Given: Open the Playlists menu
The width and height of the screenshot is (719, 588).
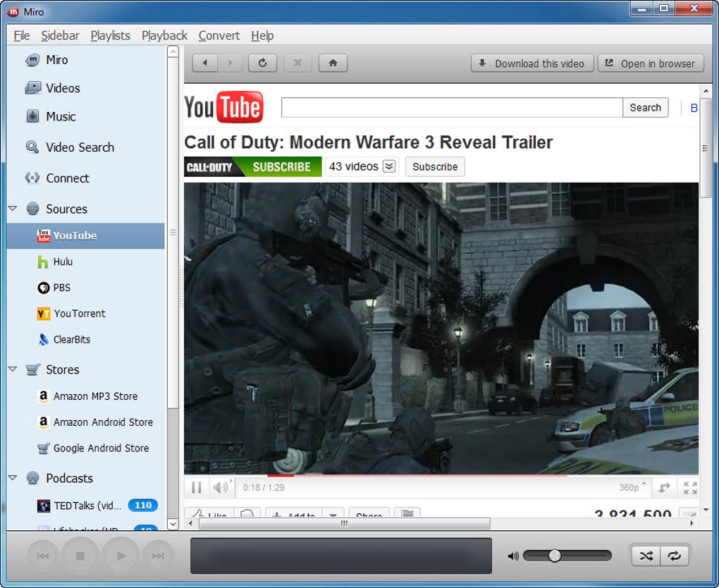Looking at the screenshot, I should click(x=111, y=35).
